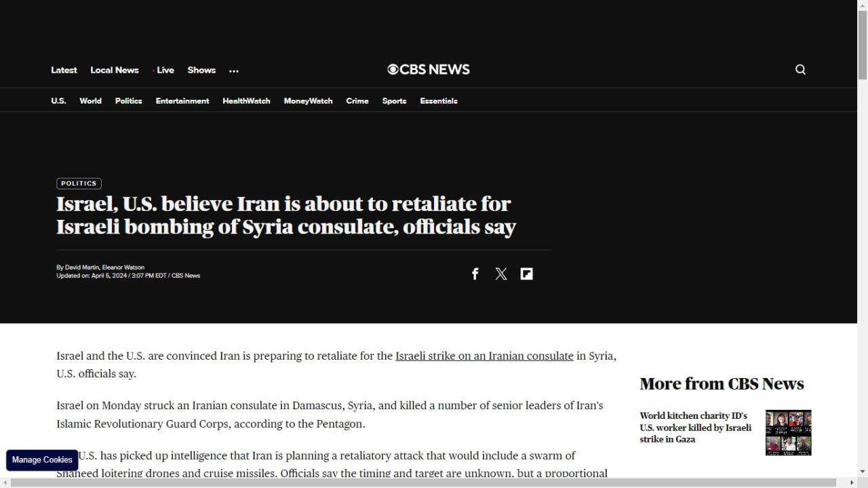Click the horizontal scrollbar left arrow
868x488 pixels.
[x=5, y=483]
